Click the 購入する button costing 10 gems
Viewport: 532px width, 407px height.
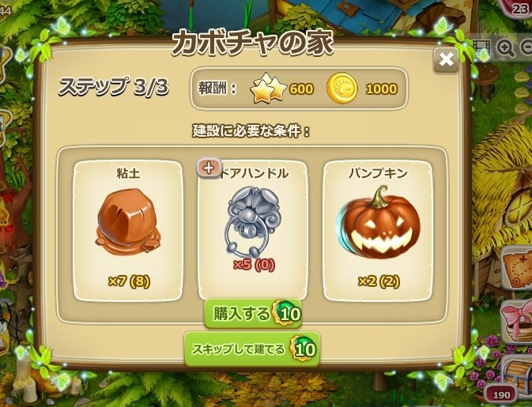[253, 314]
